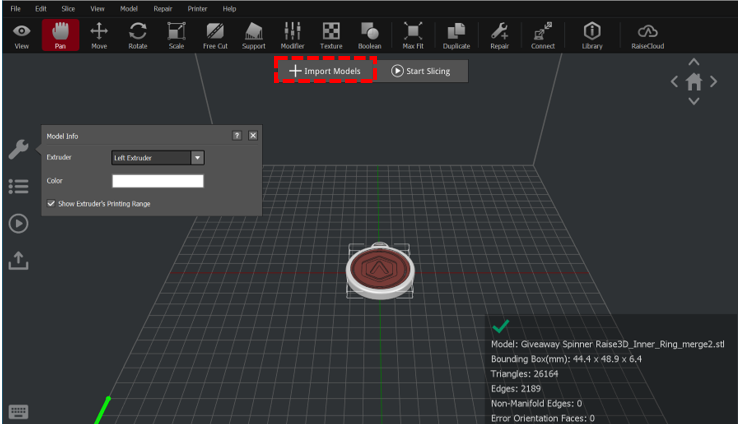Click the Boolean tool icon
Screen dimensions: 738x424
coord(369,35)
